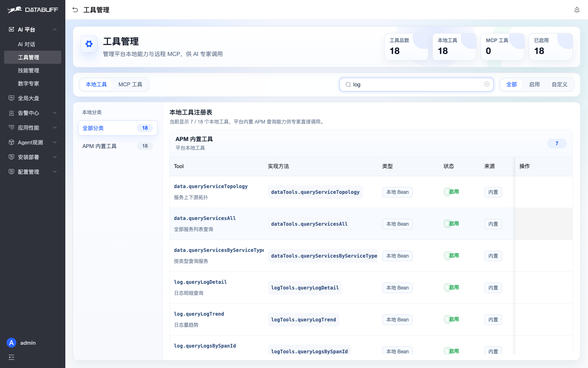
Task: Click the 本地工具 stat card
Action: click(454, 47)
